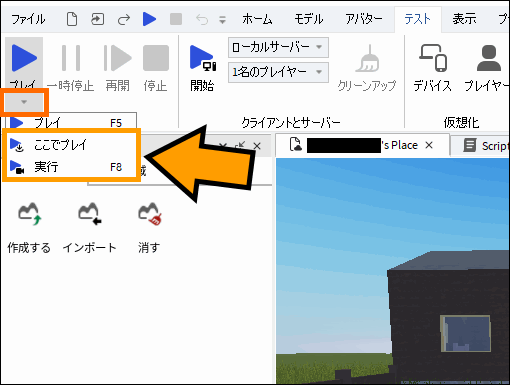Switch to the モデル ribbon tab
Image resolution: width=510 pixels, height=385 pixels.
click(x=308, y=19)
